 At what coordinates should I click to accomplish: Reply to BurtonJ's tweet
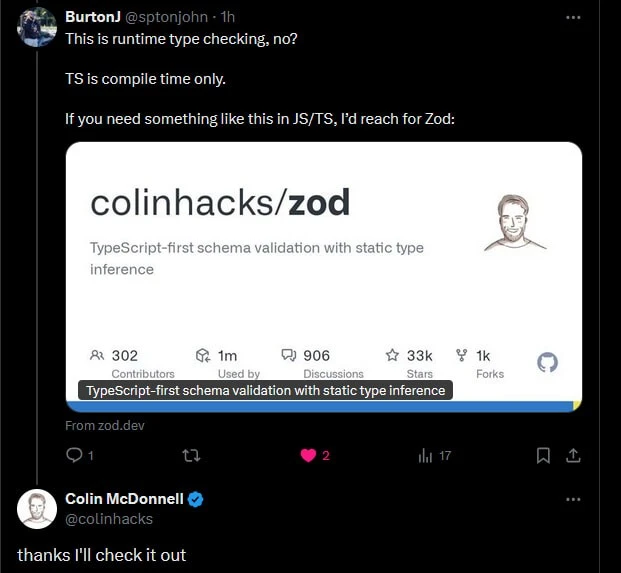pos(74,456)
